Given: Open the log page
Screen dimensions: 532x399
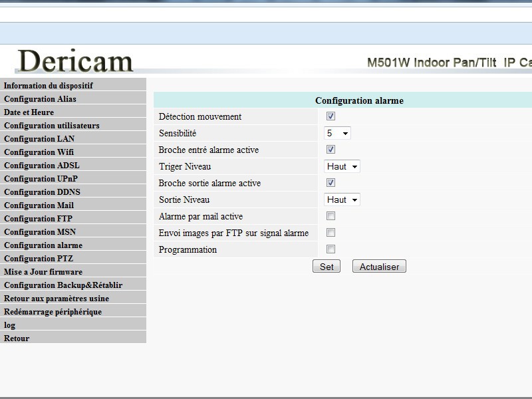Looking at the screenshot, I should point(73,324).
